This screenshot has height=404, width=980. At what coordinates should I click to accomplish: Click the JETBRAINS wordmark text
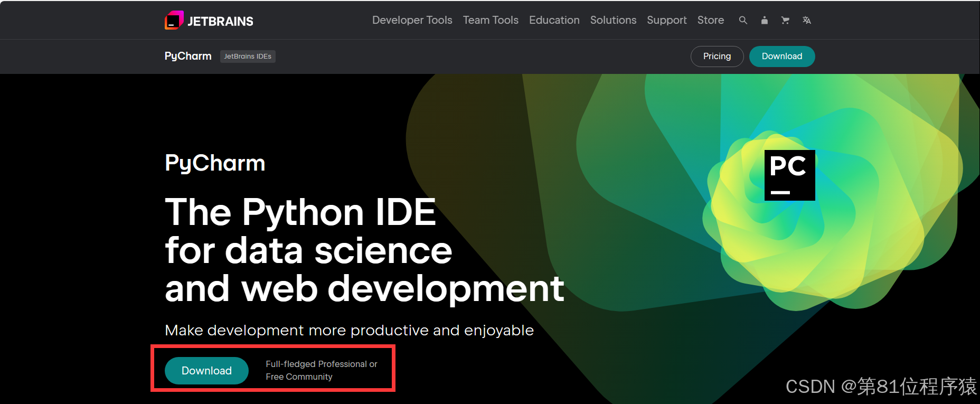tap(220, 21)
